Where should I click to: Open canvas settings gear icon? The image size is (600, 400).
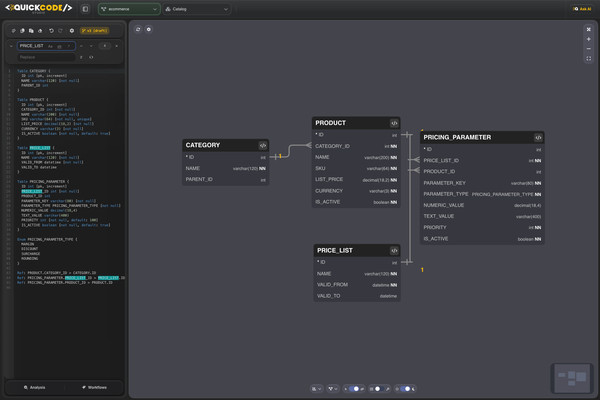tap(148, 29)
